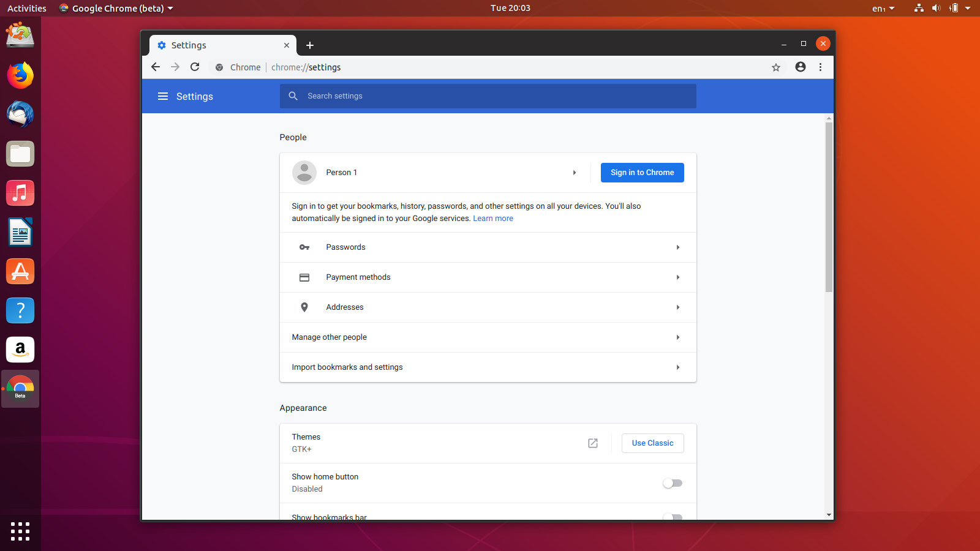The image size is (980, 551).
Task: Click the location pin icon beside Addresses
Action: [304, 307]
